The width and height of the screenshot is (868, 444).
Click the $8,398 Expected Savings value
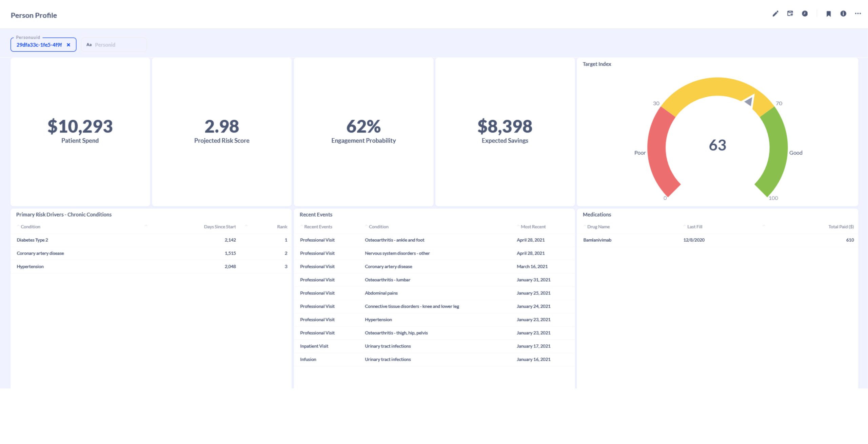click(x=505, y=126)
